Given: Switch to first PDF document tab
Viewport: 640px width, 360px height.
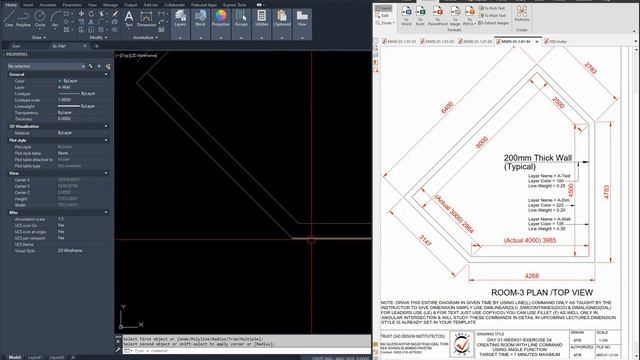Looking at the screenshot, I should click(x=399, y=42).
